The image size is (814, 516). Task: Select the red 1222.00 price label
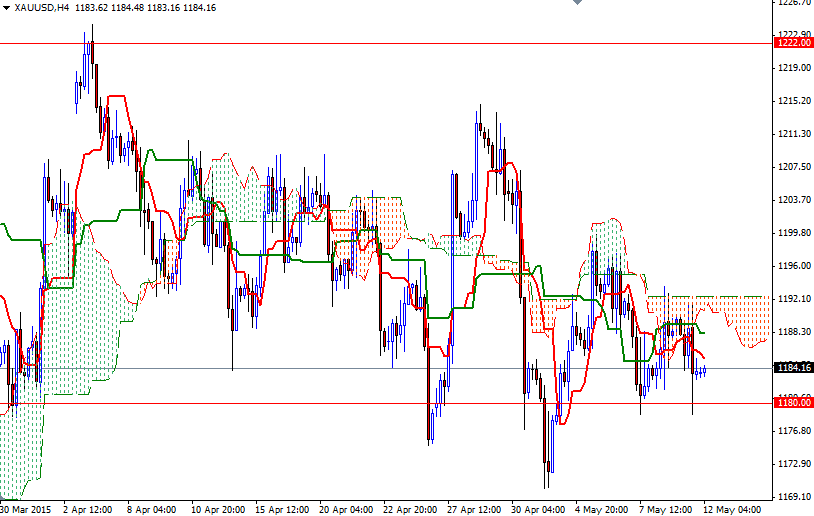[792, 43]
